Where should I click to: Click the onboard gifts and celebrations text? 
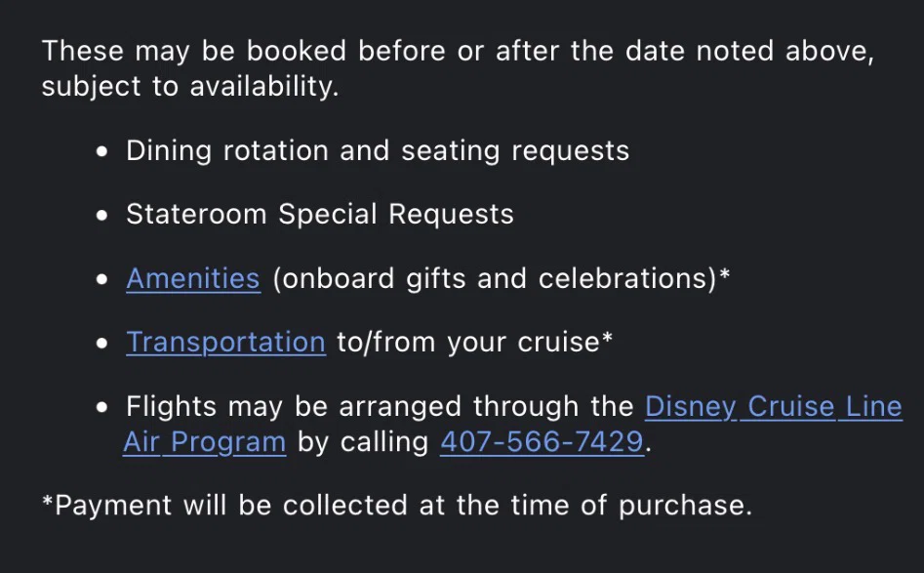pos(495,278)
